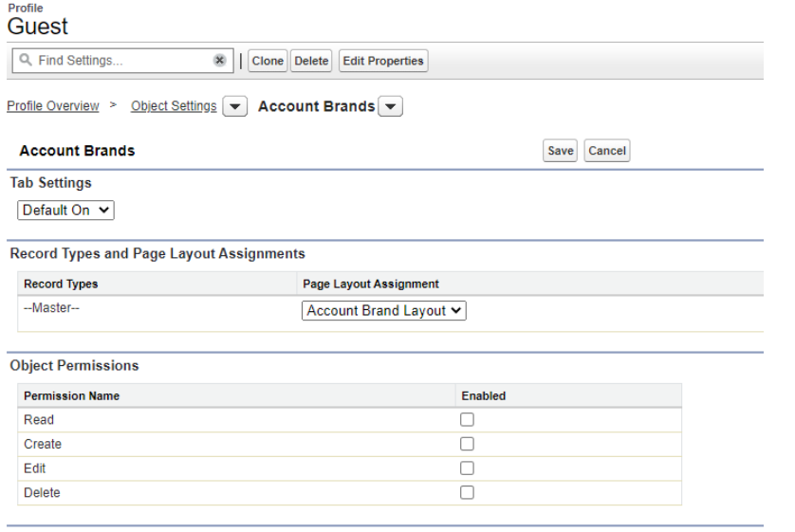Open the Account Brand Layout dropdown

point(384,311)
